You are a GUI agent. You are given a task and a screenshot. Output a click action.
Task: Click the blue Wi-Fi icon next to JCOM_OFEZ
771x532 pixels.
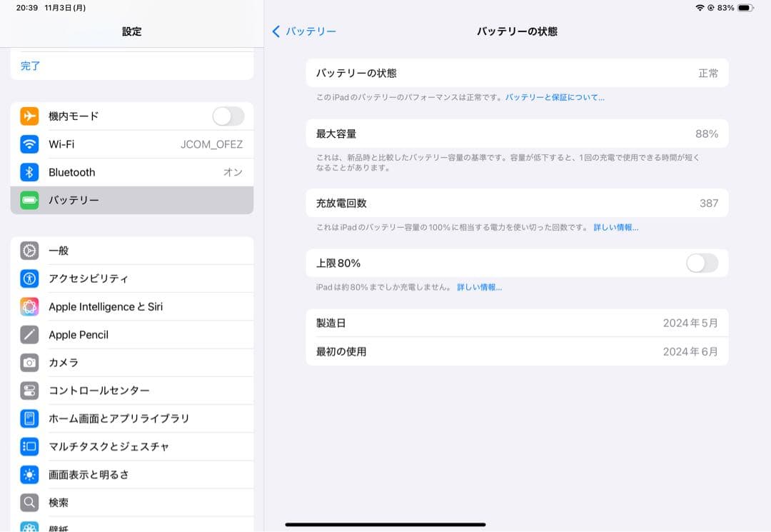[x=29, y=144]
